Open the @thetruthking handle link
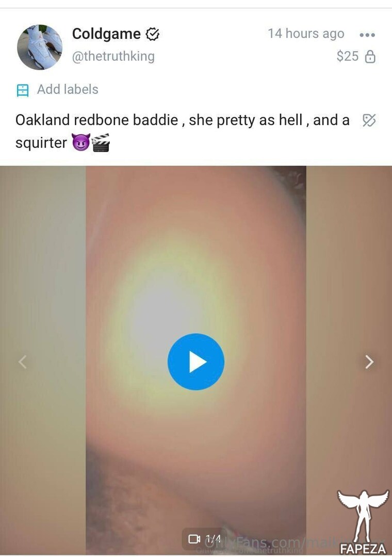392x557 pixels. click(113, 56)
